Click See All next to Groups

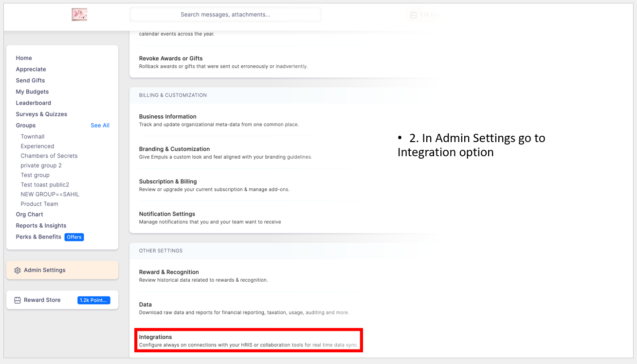(100, 126)
